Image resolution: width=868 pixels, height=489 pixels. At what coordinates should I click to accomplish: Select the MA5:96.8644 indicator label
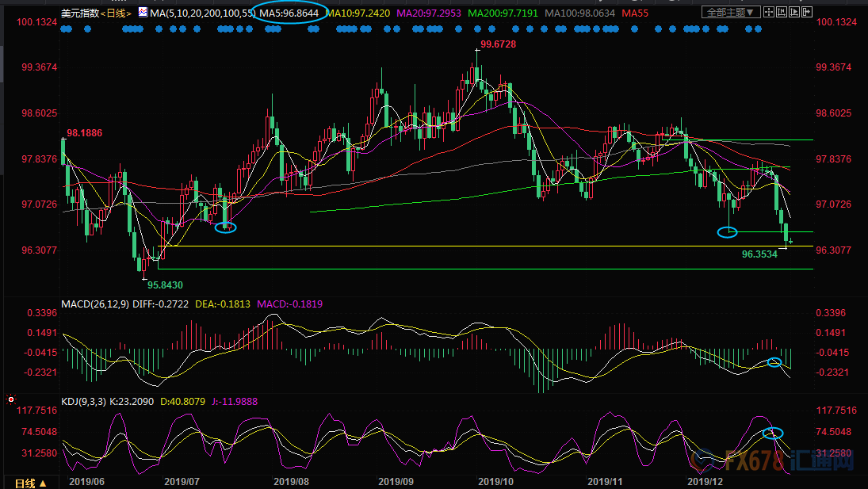(x=291, y=13)
